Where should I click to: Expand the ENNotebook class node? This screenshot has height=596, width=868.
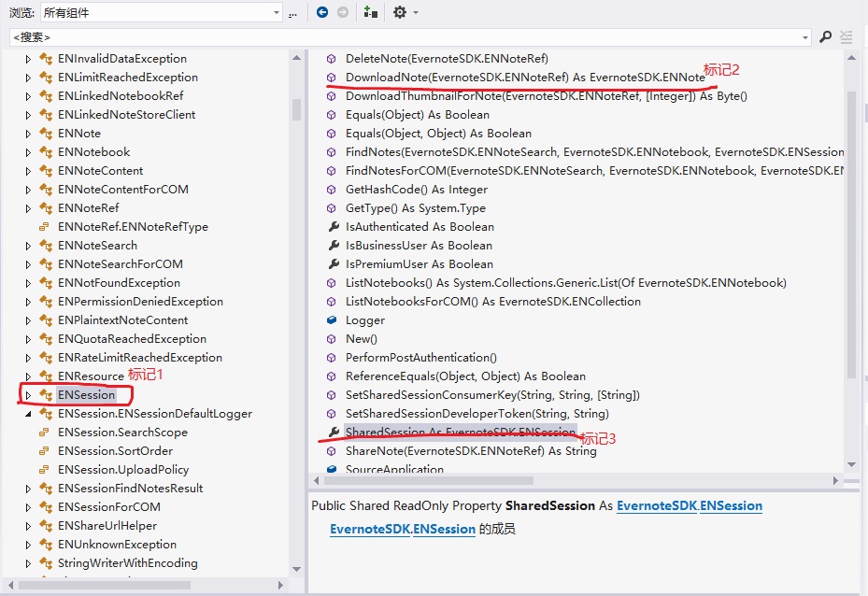click(x=28, y=152)
